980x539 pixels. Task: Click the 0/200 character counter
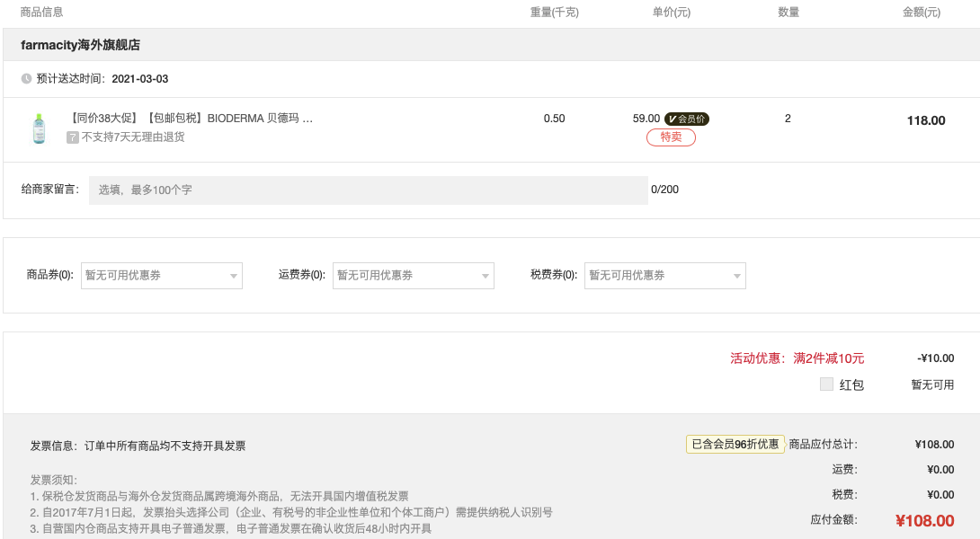664,190
